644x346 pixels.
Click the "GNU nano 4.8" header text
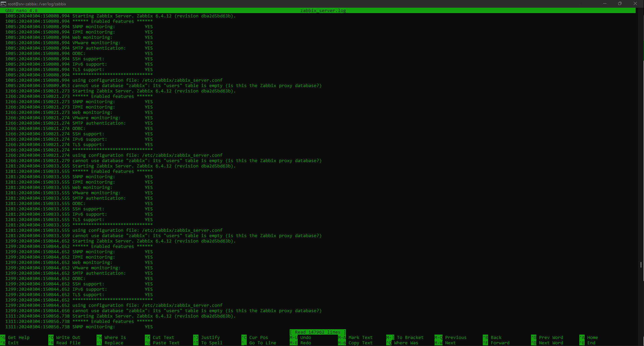[21, 11]
